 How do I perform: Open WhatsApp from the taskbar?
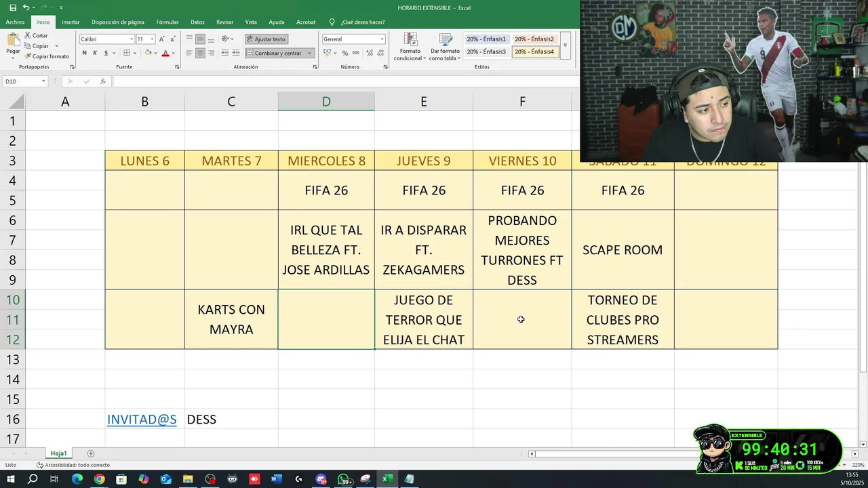tap(344, 479)
